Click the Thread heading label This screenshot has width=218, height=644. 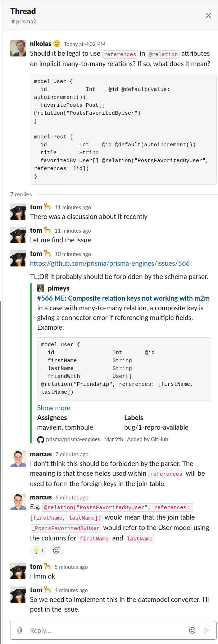pyautogui.click(x=23, y=11)
